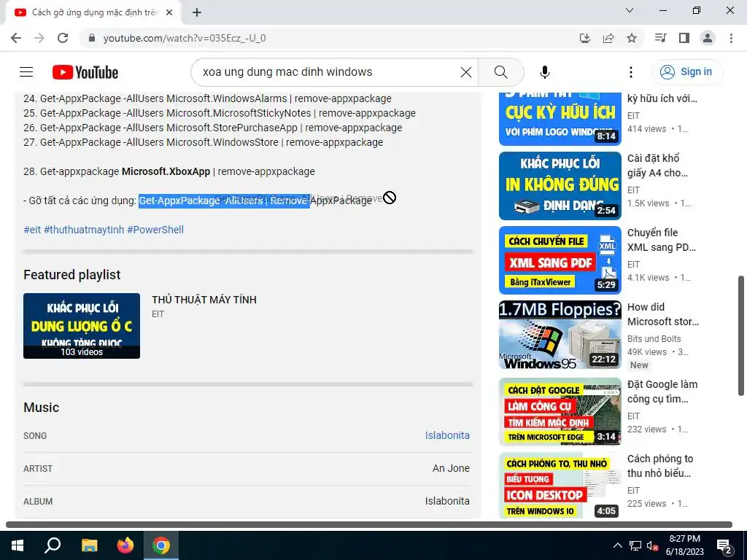The image size is (747, 560).
Task: Clear the YouTube search box
Action: (466, 72)
